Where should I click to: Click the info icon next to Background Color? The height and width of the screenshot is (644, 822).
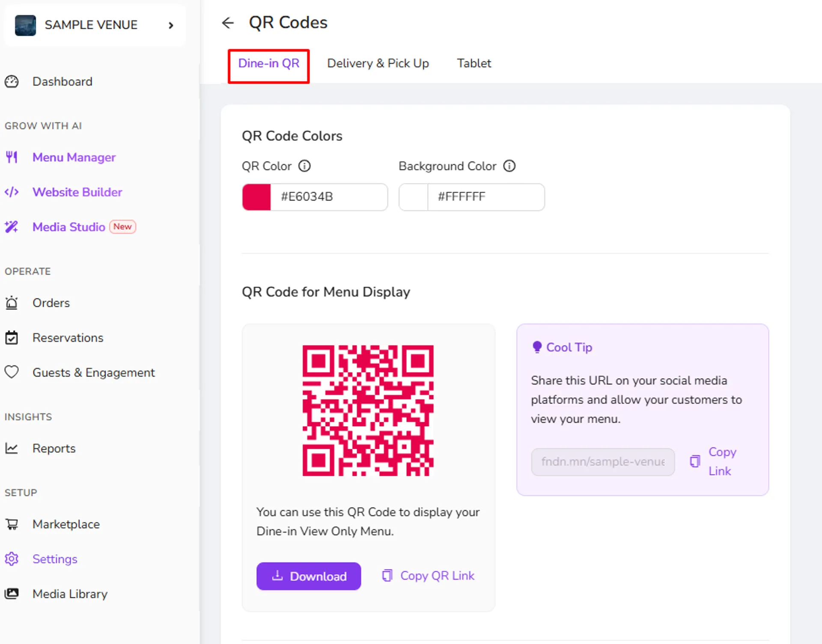(x=509, y=166)
